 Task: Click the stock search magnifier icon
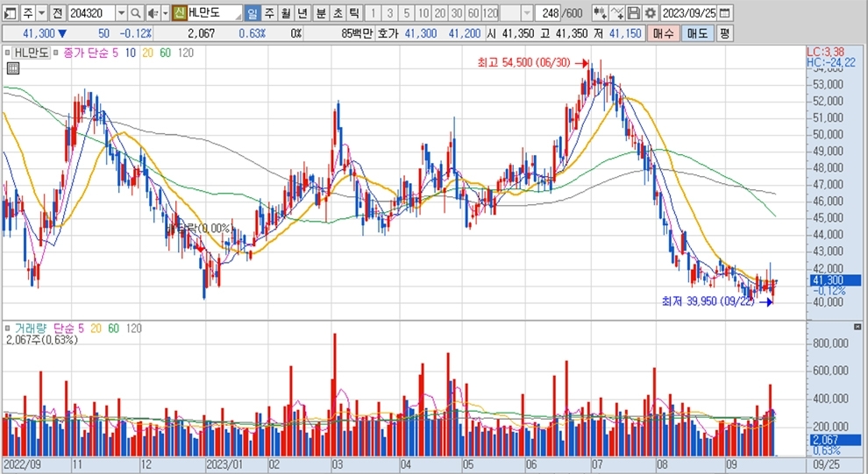click(137, 14)
